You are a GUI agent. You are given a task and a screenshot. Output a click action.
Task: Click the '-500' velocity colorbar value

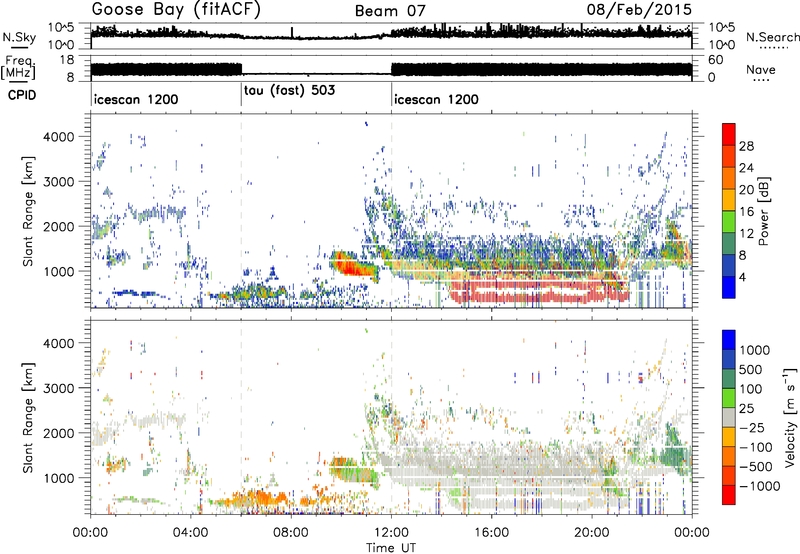(756, 467)
